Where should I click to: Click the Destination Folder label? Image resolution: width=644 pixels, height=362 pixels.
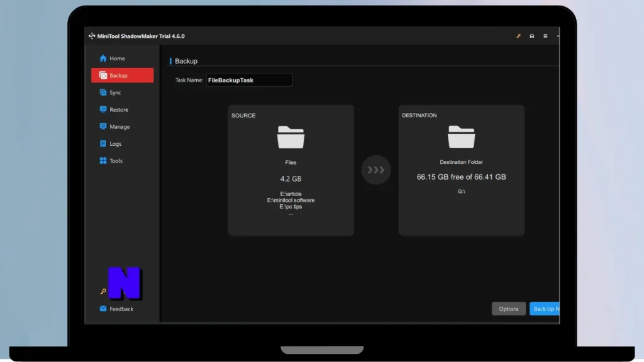coord(461,162)
